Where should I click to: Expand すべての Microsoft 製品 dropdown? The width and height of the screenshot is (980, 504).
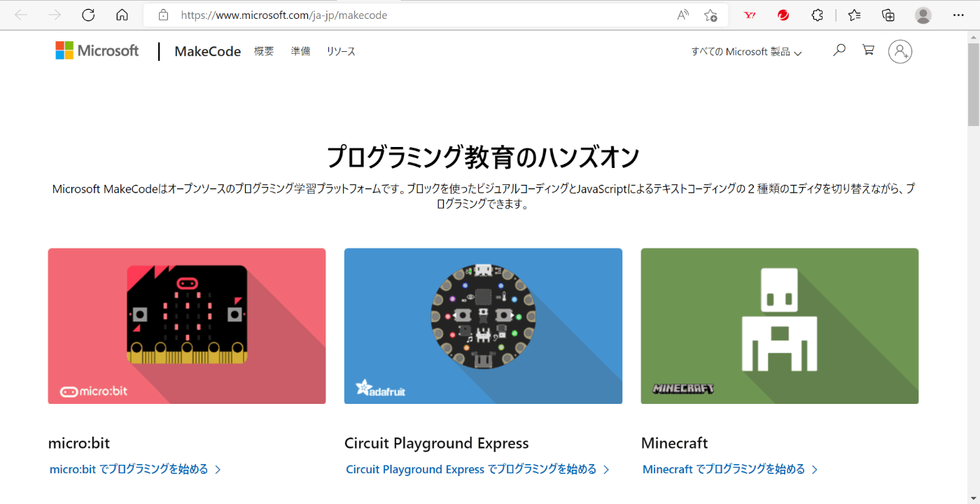[x=746, y=52]
